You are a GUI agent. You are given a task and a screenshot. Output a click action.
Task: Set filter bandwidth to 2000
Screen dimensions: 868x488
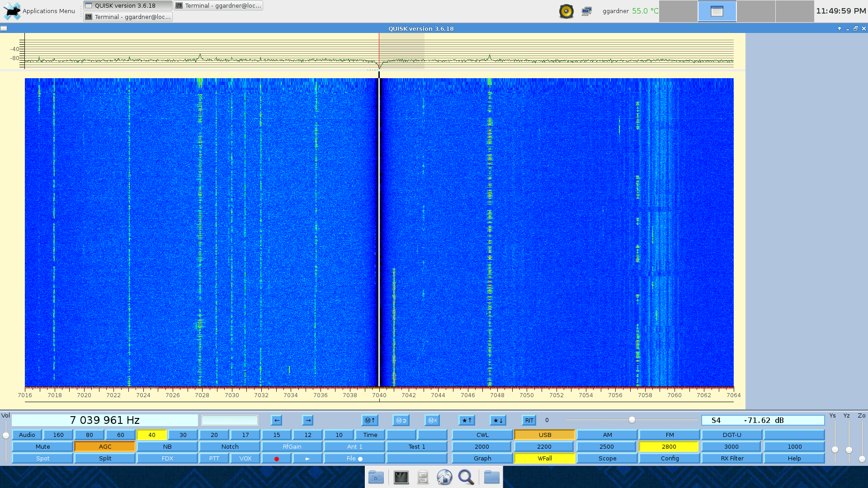click(482, 447)
